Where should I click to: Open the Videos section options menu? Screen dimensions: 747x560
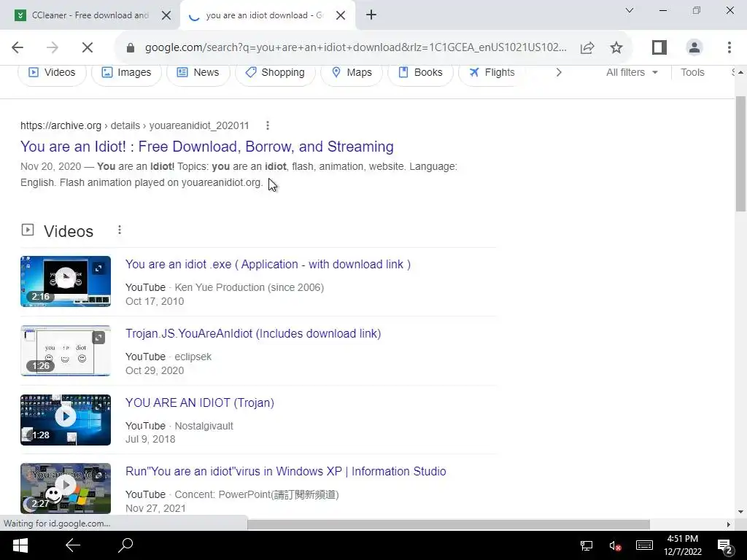[x=120, y=230]
